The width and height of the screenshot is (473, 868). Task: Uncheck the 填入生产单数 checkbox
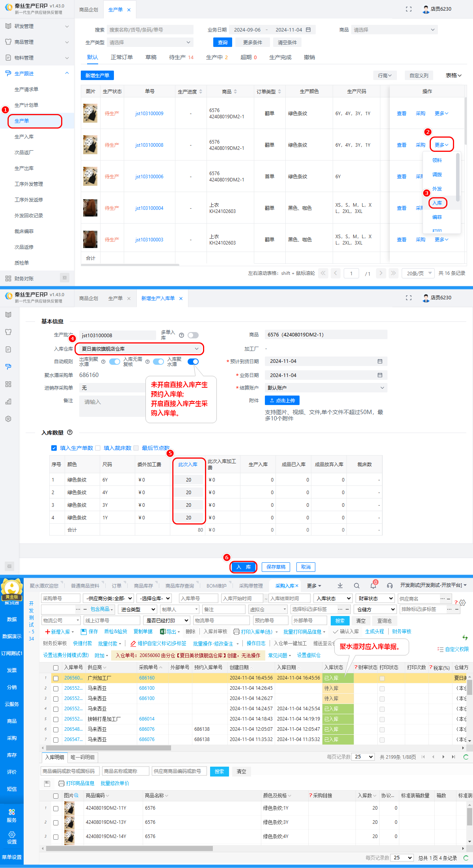[x=54, y=448]
